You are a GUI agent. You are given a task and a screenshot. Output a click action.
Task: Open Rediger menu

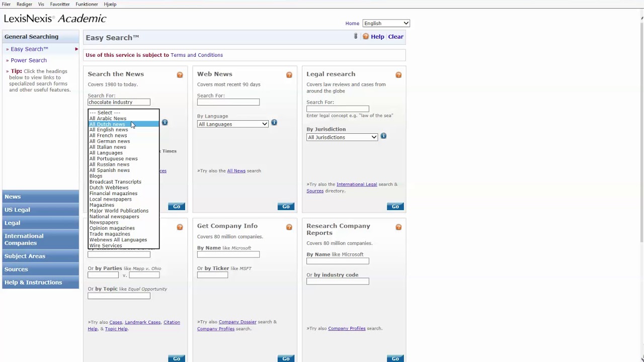tap(24, 4)
